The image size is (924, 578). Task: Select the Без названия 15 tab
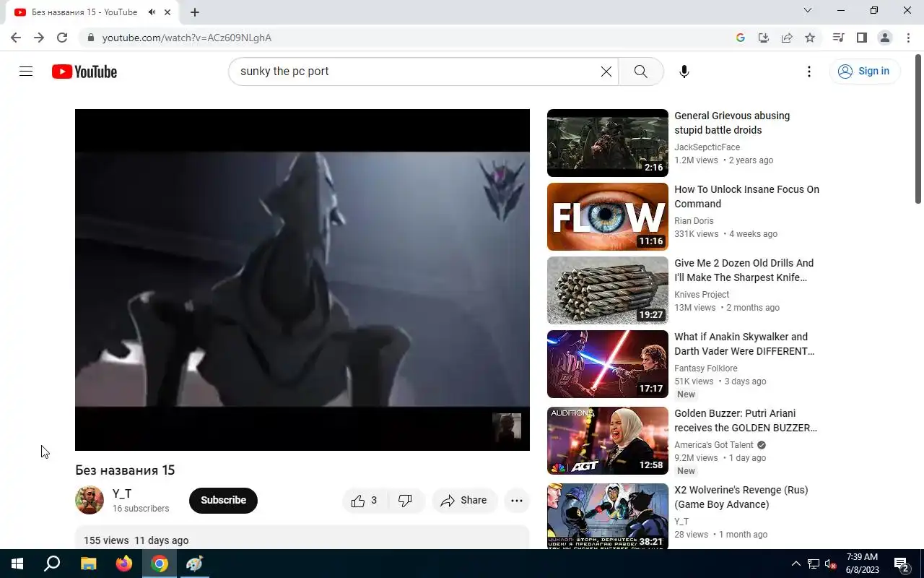[94, 12]
